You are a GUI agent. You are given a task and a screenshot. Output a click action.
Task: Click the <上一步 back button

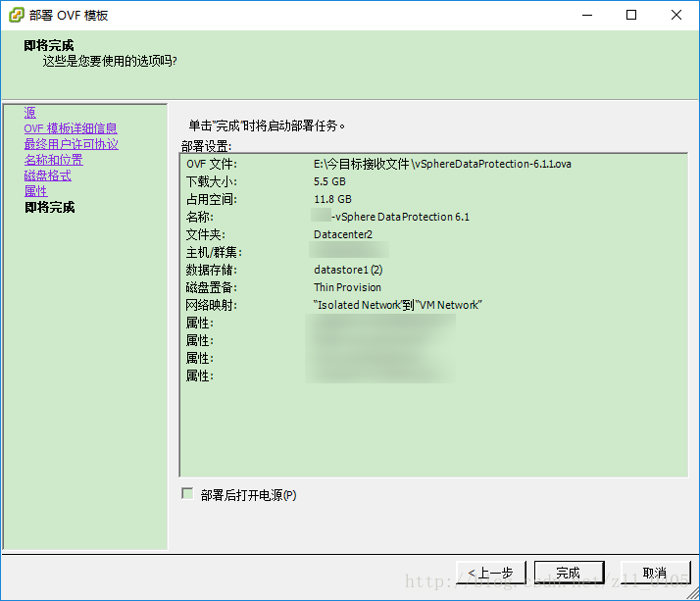490,573
